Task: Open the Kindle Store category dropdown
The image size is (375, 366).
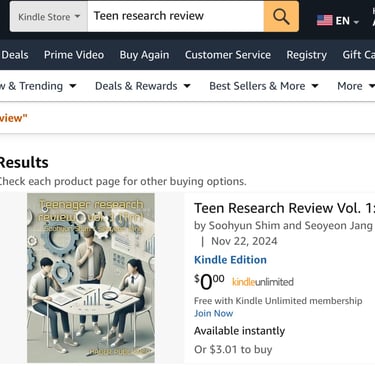Action: pos(49,16)
